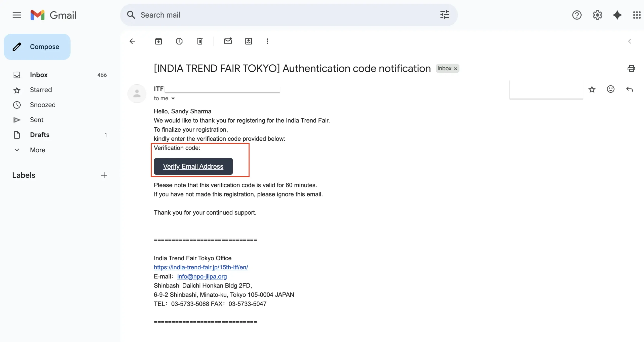This screenshot has height=342, width=644.
Task: Mark the email as unread
Action: (228, 41)
